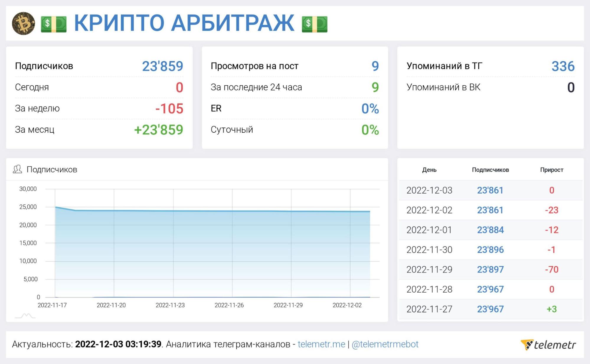Click the small chart logo under graph
Image resolution: width=590 pixels, height=364 pixels.
coord(25,316)
